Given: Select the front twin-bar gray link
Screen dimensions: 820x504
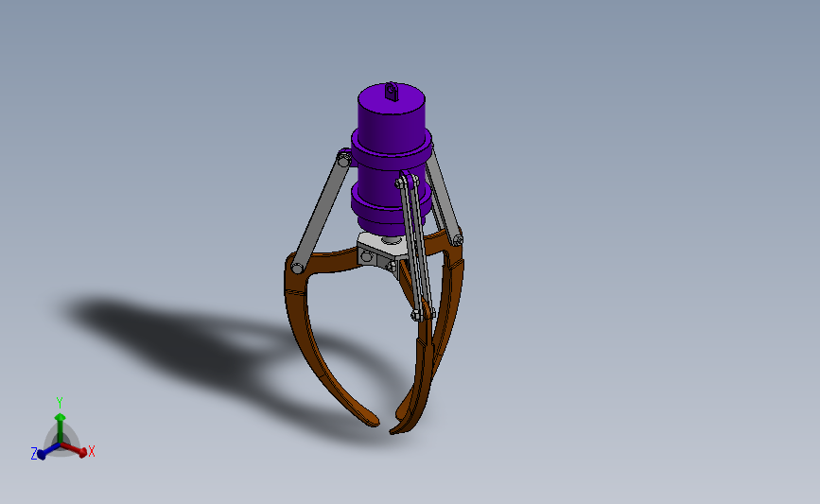Looking at the screenshot, I should point(415,249).
